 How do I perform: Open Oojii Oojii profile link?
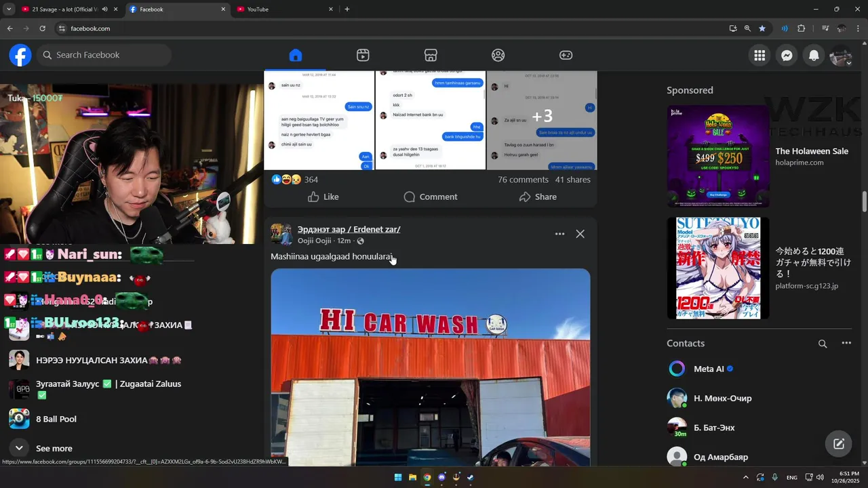315,241
